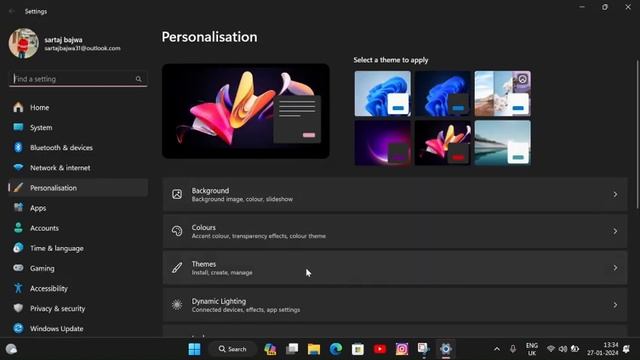Launch Microsoft Edge from the taskbar
This screenshot has width=640, height=360.
pyautogui.click(x=336, y=349)
